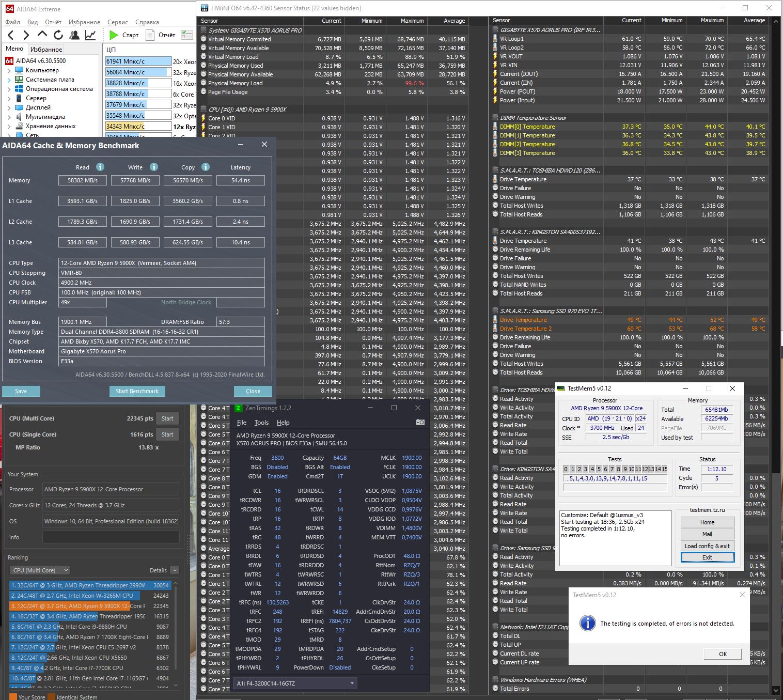The height and width of the screenshot is (700, 783).
Task: Click the ZenTimings screenshot camera icon
Action: (420, 423)
